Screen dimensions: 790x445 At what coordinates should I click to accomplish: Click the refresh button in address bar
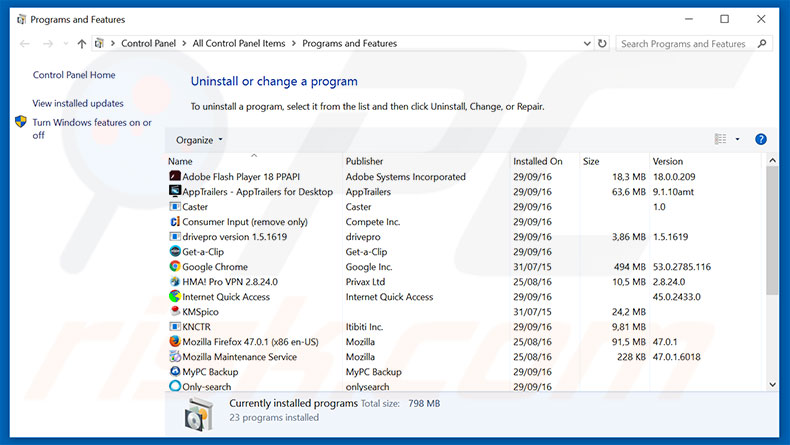pos(602,43)
